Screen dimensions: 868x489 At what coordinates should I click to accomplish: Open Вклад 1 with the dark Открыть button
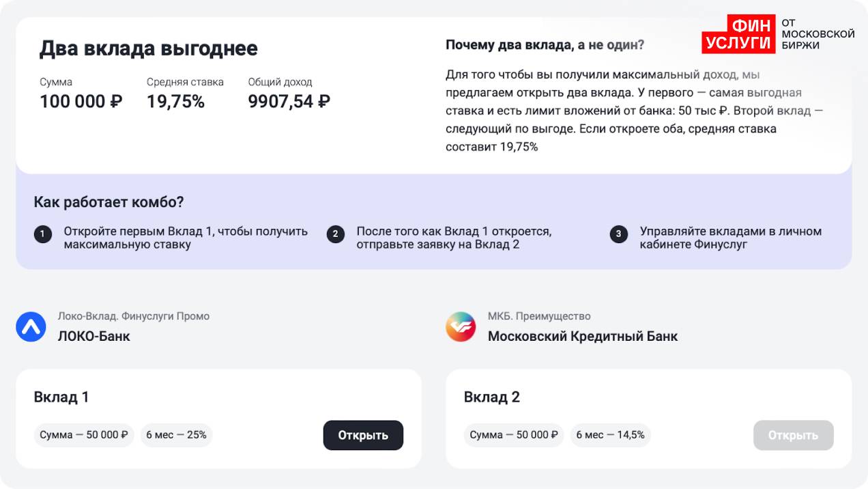pos(363,435)
